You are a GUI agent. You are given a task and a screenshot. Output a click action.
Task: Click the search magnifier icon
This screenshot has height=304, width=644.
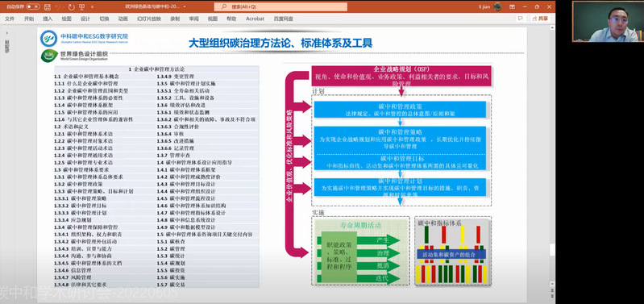point(224,7)
